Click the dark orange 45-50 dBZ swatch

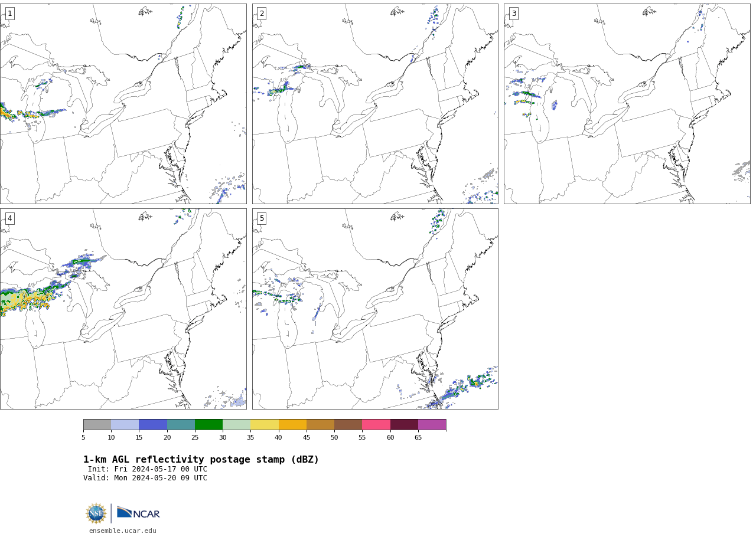[321, 425]
